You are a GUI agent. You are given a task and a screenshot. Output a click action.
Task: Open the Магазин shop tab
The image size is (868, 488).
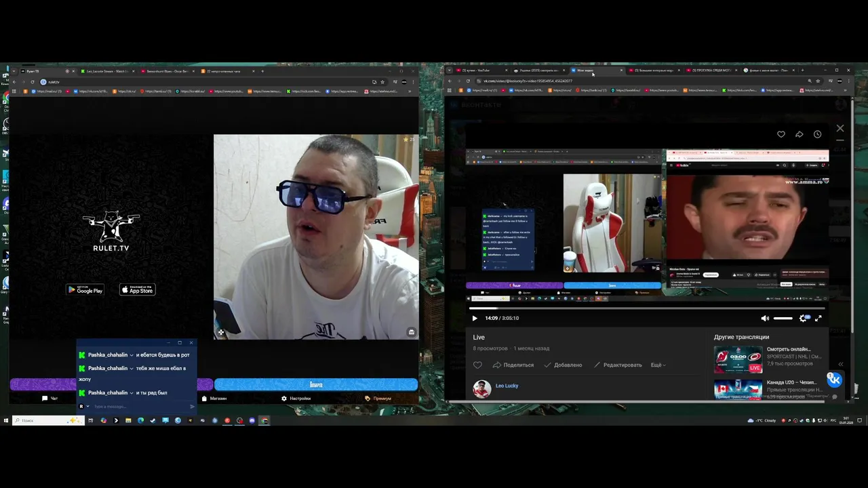point(214,399)
